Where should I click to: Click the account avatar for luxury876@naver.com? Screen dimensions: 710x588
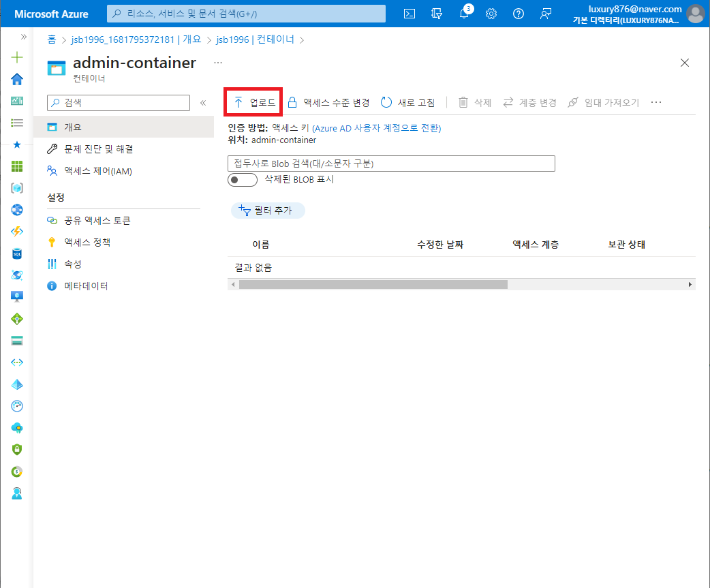pyautogui.click(x=695, y=14)
